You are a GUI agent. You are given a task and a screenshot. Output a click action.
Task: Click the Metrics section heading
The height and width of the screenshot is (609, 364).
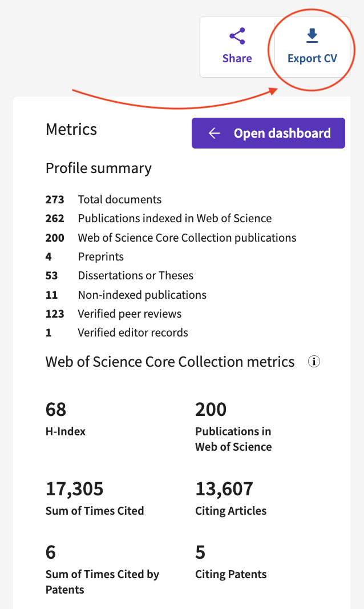[71, 129]
